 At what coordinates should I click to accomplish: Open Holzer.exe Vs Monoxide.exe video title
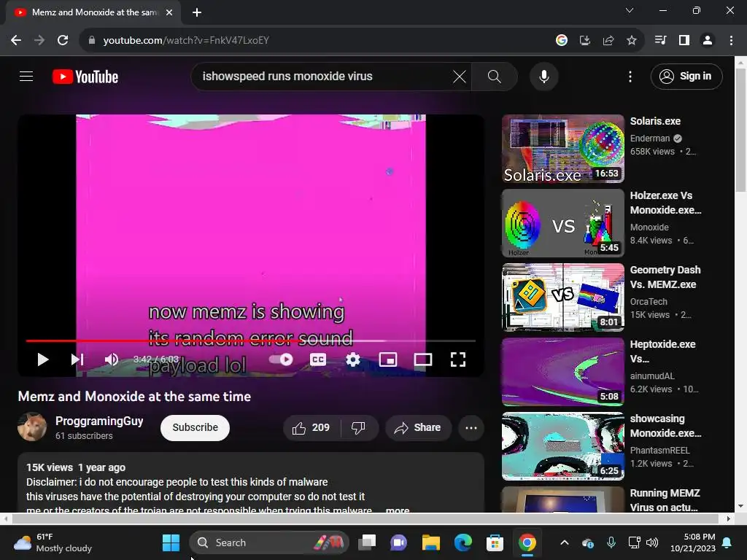coord(665,203)
